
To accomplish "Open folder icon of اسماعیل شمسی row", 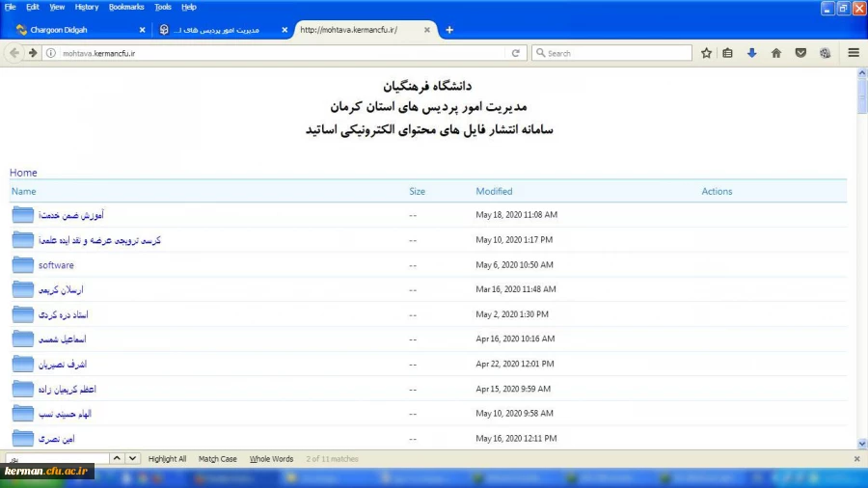I will point(23,339).
